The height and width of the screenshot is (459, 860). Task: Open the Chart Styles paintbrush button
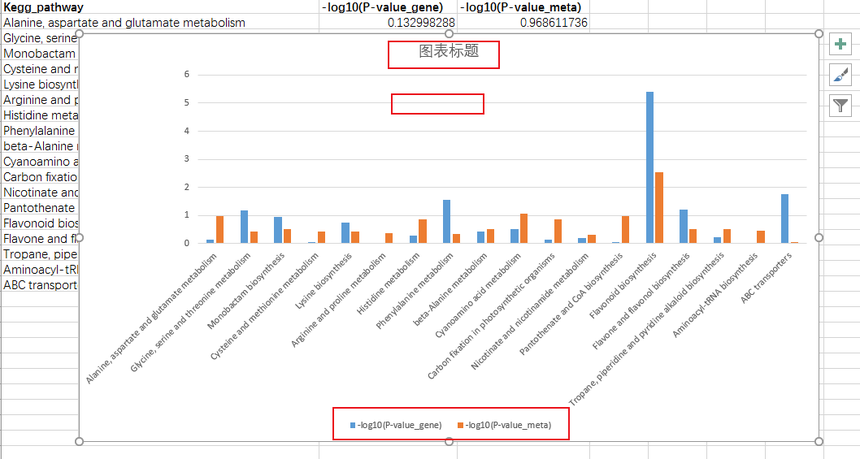[840, 75]
